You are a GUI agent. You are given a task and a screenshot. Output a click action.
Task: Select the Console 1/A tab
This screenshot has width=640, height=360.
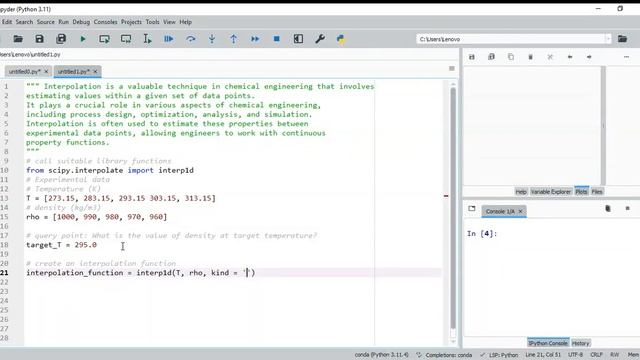500,211
